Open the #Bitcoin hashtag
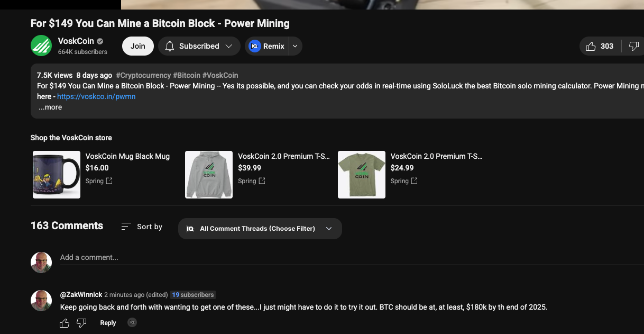The height and width of the screenshot is (334, 644). [x=187, y=75]
